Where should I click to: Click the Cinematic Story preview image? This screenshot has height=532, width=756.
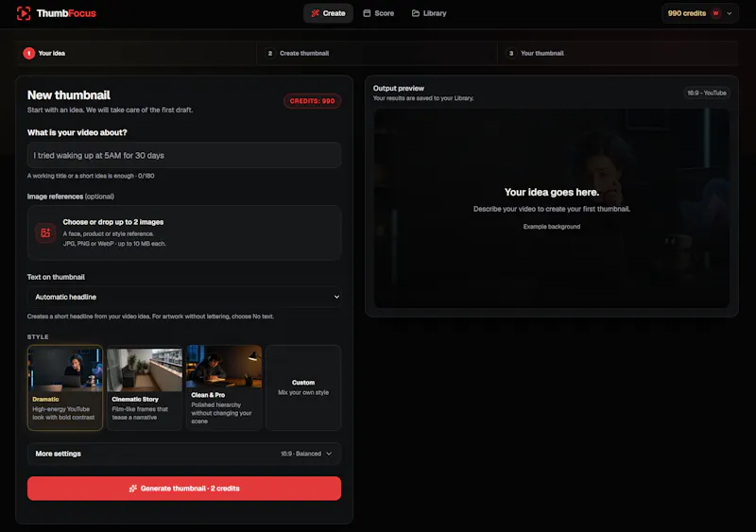(145, 369)
